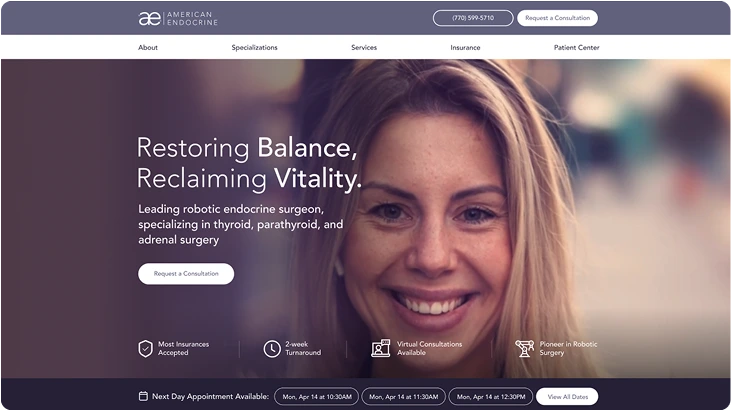Click the Virtual Consultations monitor icon
This screenshot has width=731, height=410.
coord(380,348)
